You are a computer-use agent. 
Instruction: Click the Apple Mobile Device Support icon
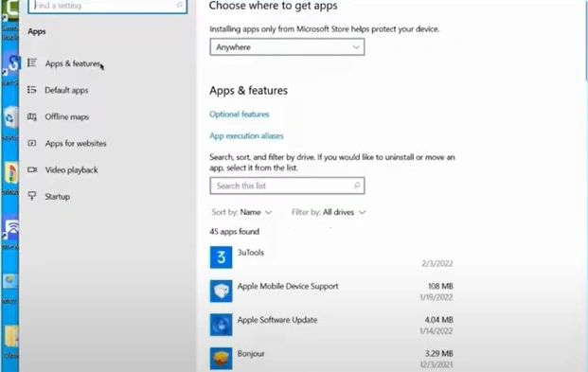point(221,291)
